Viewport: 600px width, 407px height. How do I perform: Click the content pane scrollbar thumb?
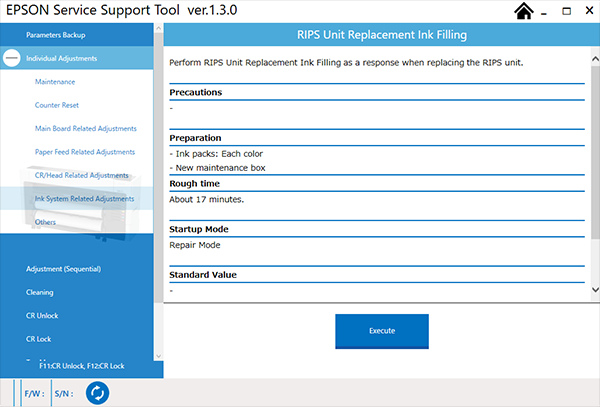(x=595, y=153)
